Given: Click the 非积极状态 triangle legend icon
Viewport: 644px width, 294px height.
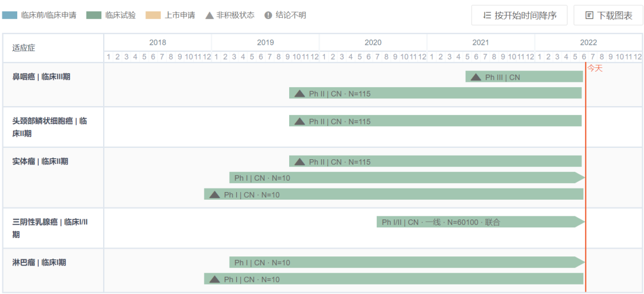Looking at the screenshot, I should [209, 16].
